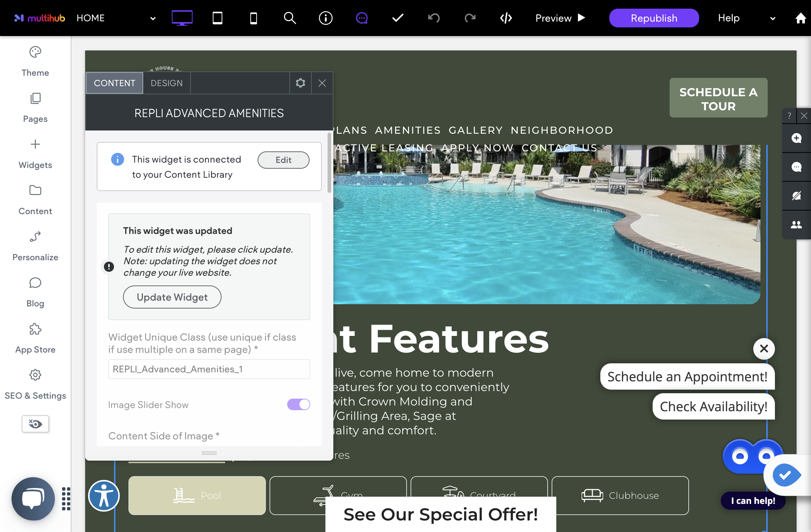This screenshot has height=532, width=811.
Task: Open App Store panel
Action: (35, 338)
